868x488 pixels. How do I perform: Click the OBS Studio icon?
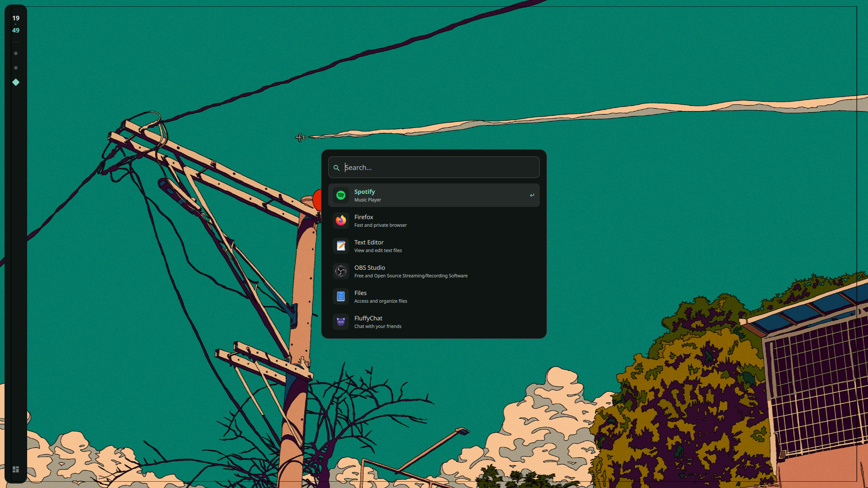341,271
